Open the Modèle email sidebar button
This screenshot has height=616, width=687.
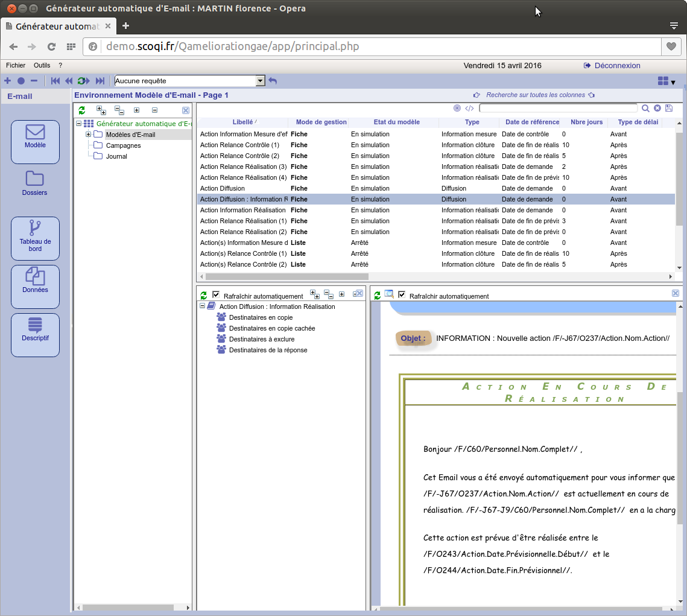pyautogui.click(x=35, y=142)
